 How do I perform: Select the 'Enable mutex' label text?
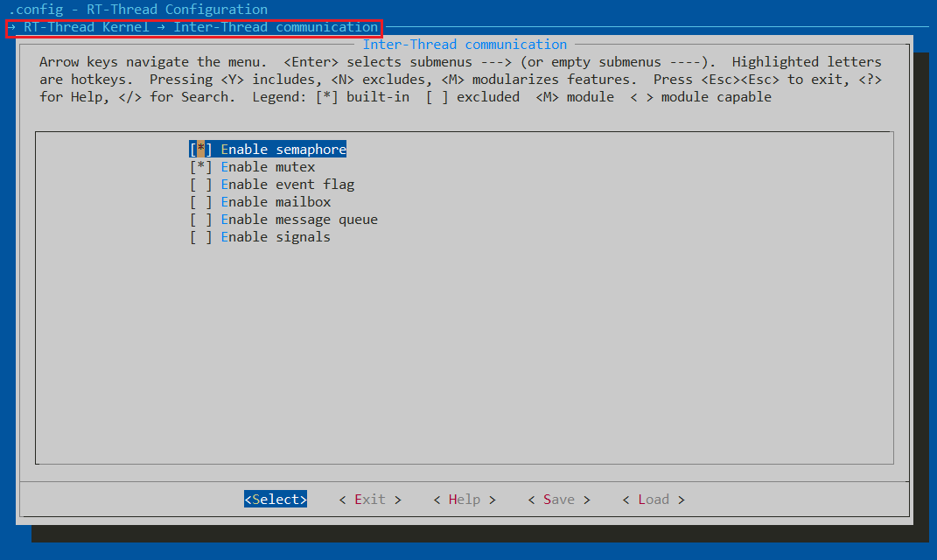pos(268,167)
